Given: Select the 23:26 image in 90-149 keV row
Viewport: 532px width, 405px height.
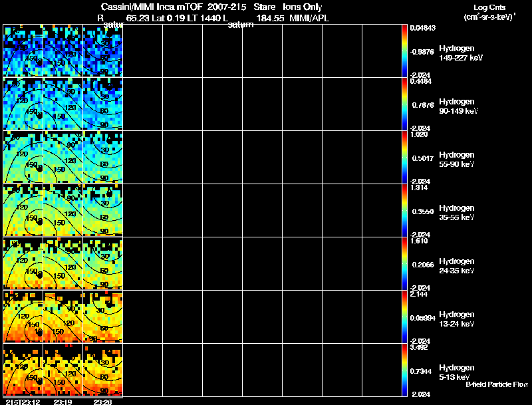Looking at the screenshot, I should coord(102,104).
